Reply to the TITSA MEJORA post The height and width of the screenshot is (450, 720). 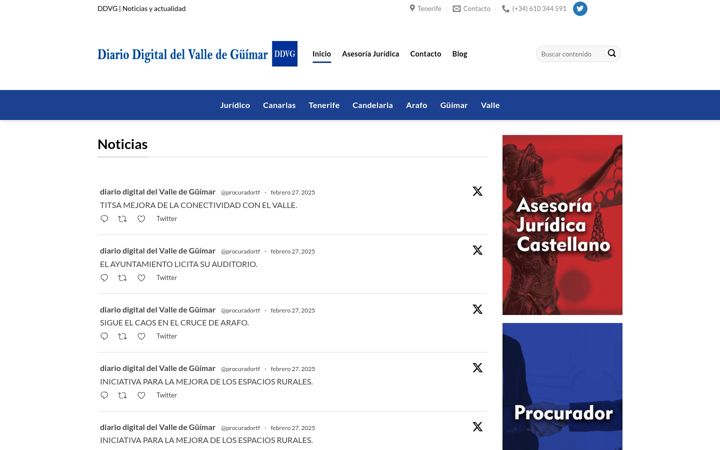[104, 219]
